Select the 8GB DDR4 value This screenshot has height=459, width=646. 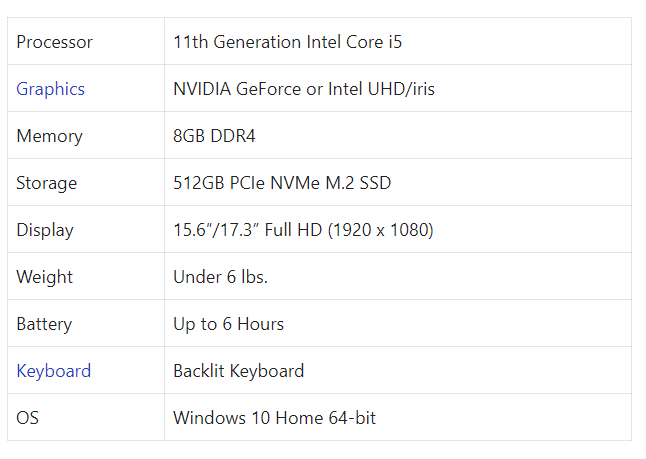pyautogui.click(x=214, y=136)
